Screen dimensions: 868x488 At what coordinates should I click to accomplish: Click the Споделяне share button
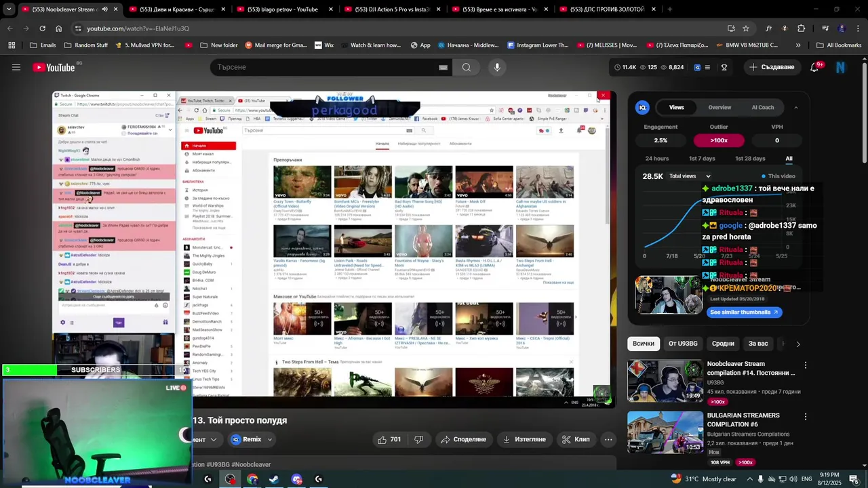[463, 439]
